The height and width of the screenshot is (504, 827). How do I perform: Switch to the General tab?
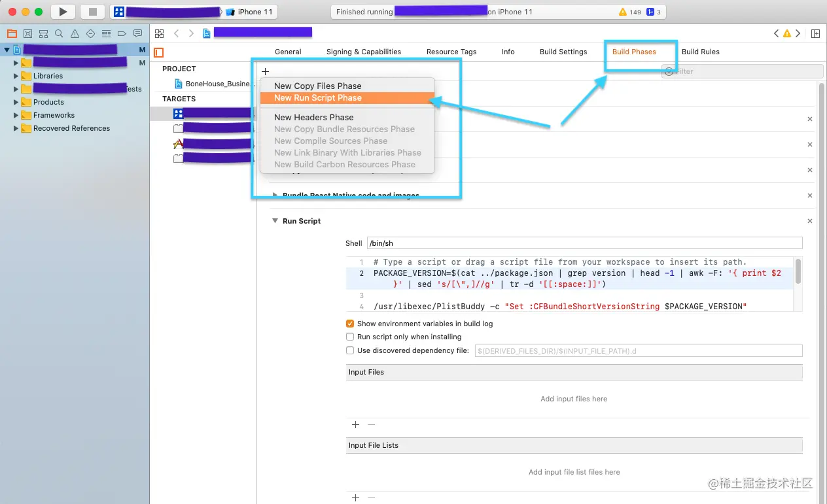[x=288, y=52]
